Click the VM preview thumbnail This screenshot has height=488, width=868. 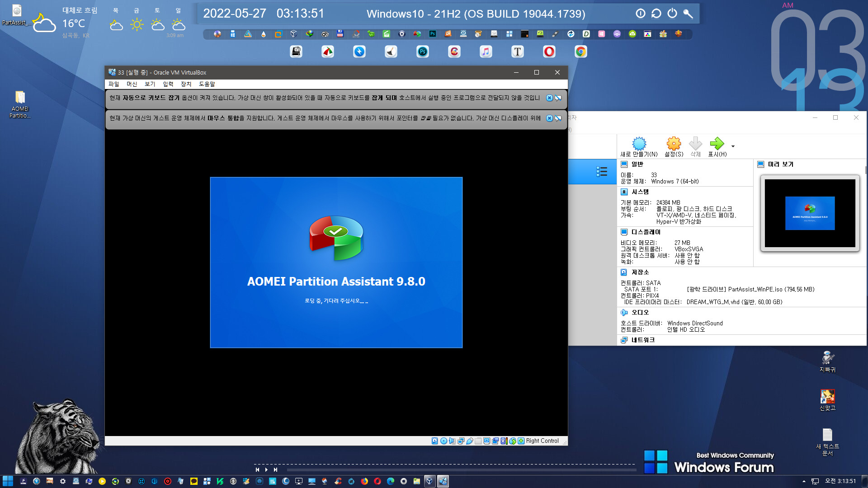click(810, 213)
